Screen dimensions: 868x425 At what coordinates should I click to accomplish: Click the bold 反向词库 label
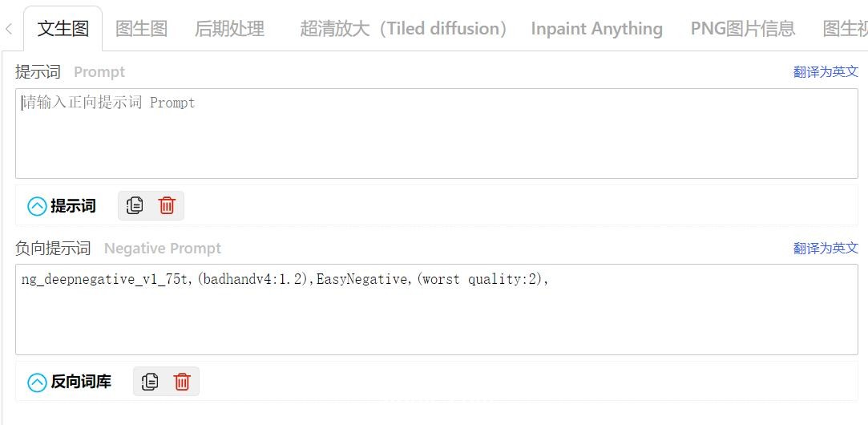point(81,382)
